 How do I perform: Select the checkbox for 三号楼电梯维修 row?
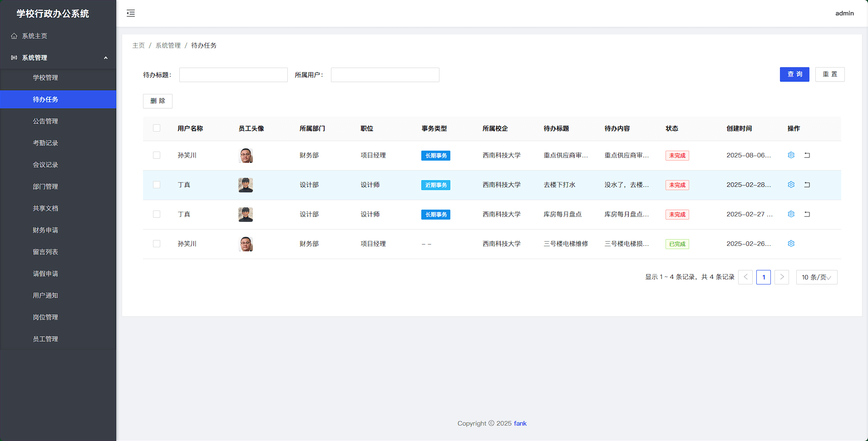(157, 244)
